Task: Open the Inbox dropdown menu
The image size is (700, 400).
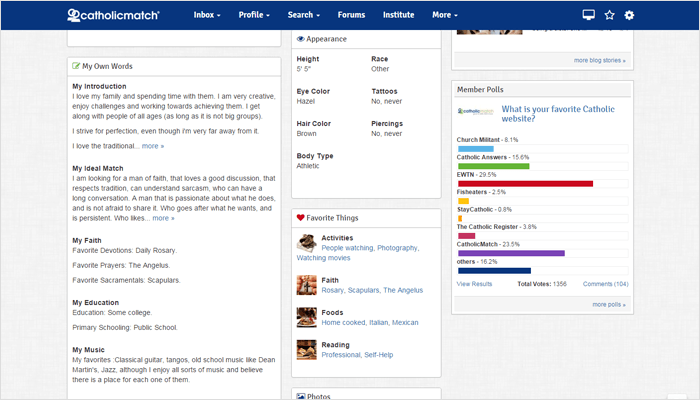Action: pos(207,15)
